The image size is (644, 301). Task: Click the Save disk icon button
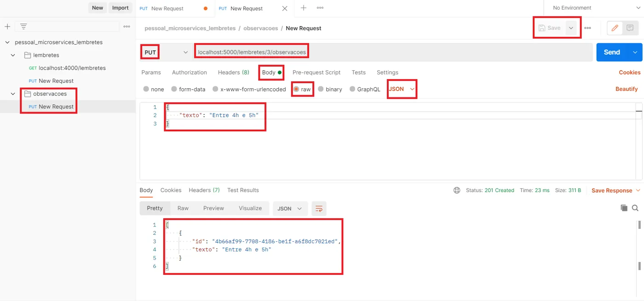coord(550,28)
